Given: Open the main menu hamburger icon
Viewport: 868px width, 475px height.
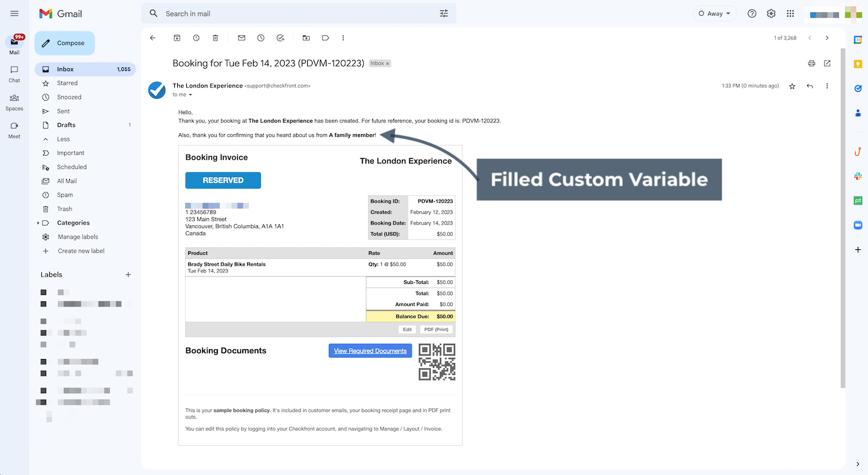Looking at the screenshot, I should pyautogui.click(x=15, y=13).
